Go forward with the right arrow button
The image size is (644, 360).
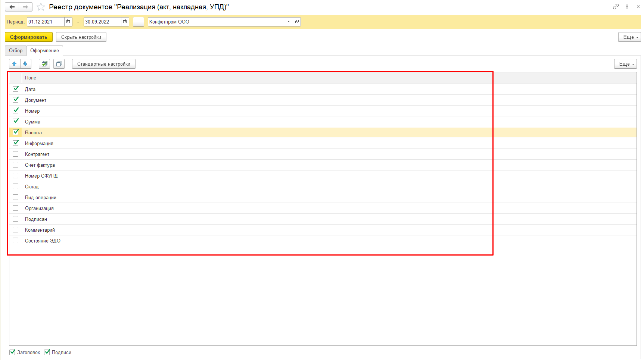click(25, 7)
